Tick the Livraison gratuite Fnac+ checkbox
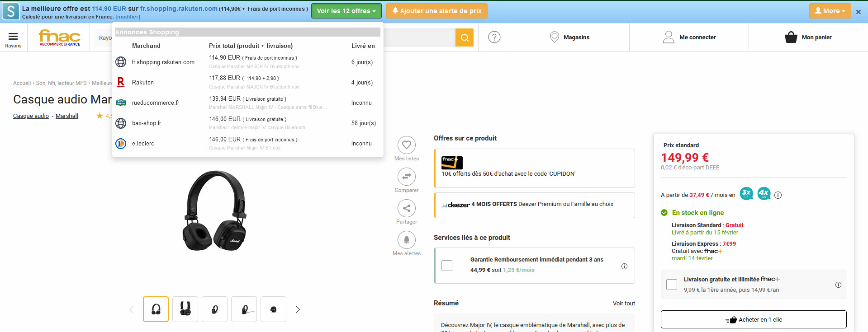The image size is (868, 332). pyautogui.click(x=672, y=285)
